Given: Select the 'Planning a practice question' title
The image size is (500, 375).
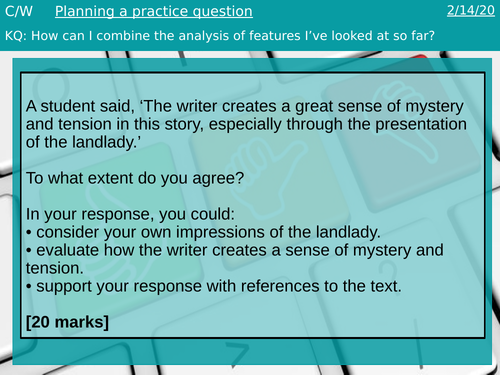Looking at the screenshot, I should tap(154, 12).
